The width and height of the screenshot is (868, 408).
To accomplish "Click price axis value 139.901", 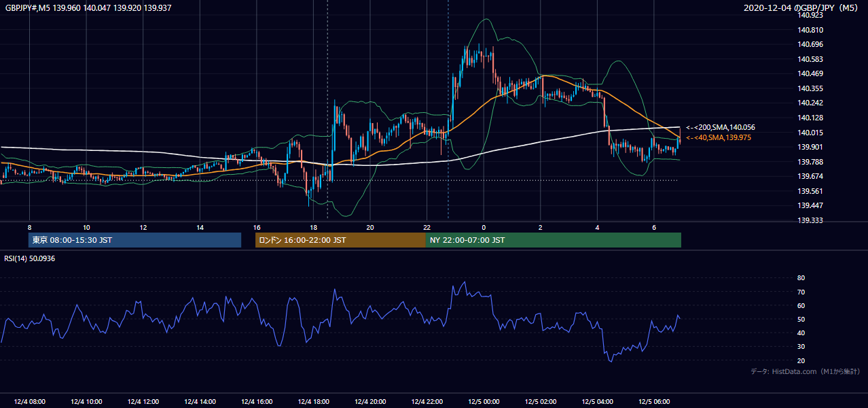I will pyautogui.click(x=811, y=147).
